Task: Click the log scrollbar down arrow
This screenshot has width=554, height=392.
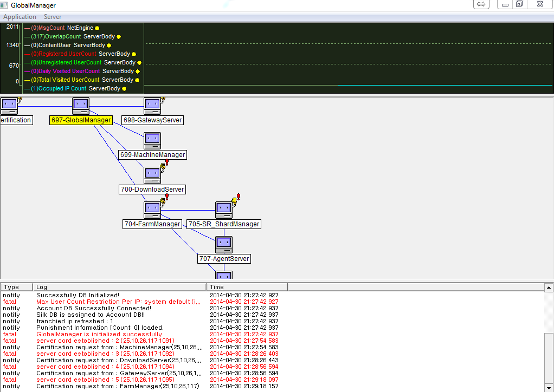Action: click(549, 388)
